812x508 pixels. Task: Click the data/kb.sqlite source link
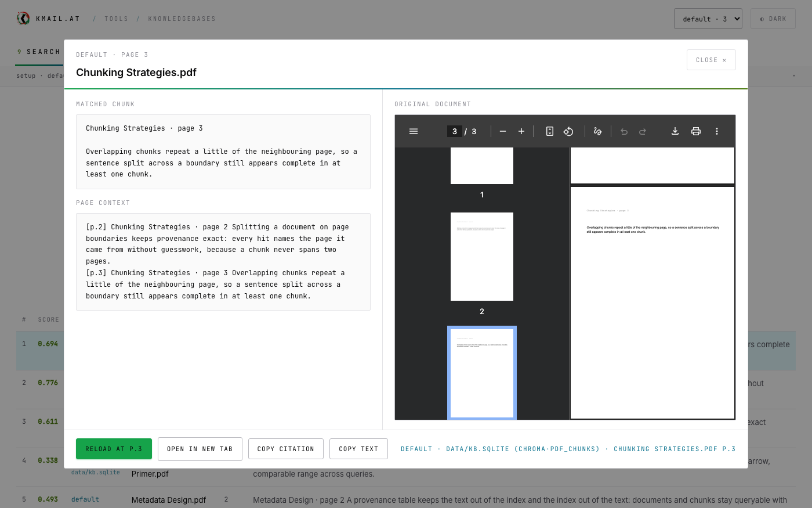point(96,472)
